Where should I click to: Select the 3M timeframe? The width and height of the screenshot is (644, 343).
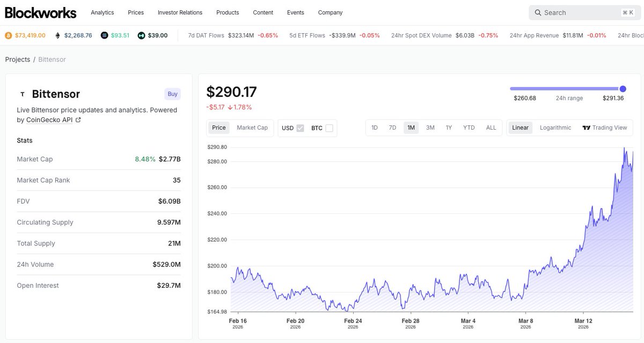[430, 128]
